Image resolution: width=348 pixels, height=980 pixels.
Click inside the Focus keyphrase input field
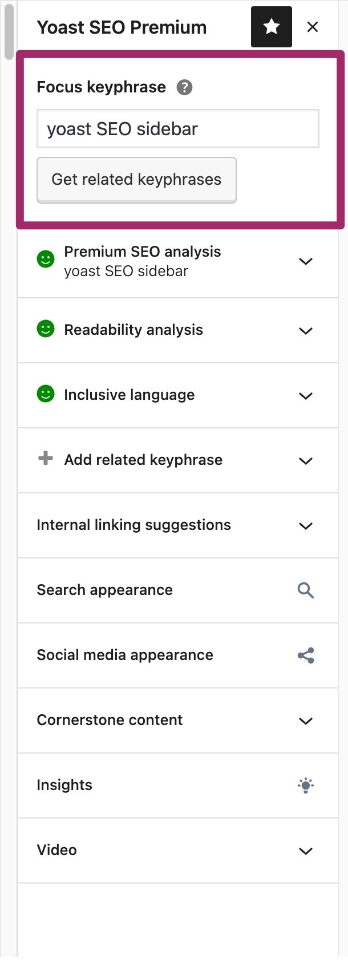(x=177, y=128)
